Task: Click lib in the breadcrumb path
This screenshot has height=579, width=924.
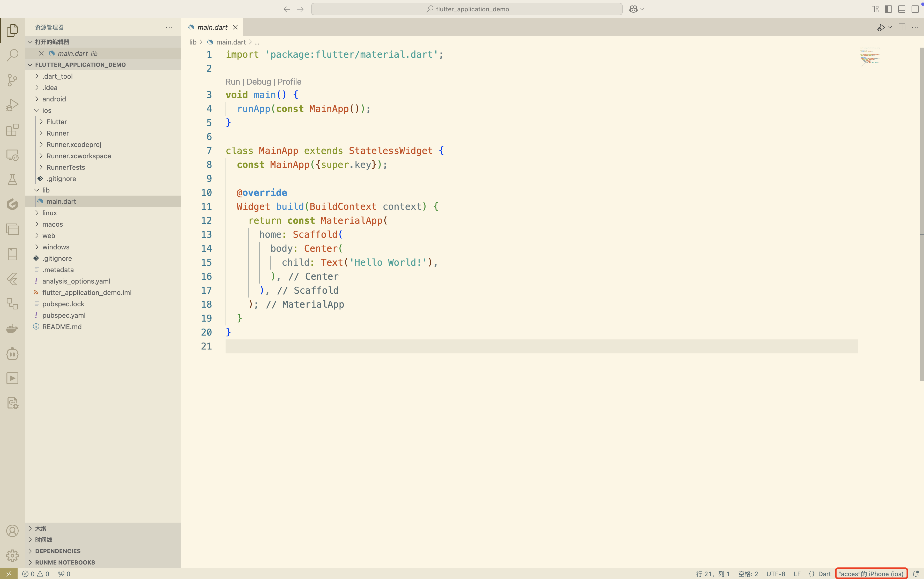Action: pos(193,42)
